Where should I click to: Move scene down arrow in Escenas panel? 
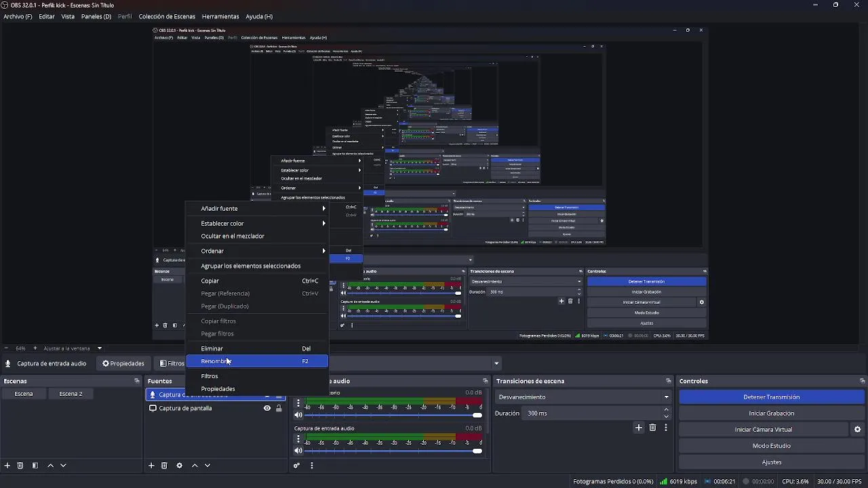(63, 466)
